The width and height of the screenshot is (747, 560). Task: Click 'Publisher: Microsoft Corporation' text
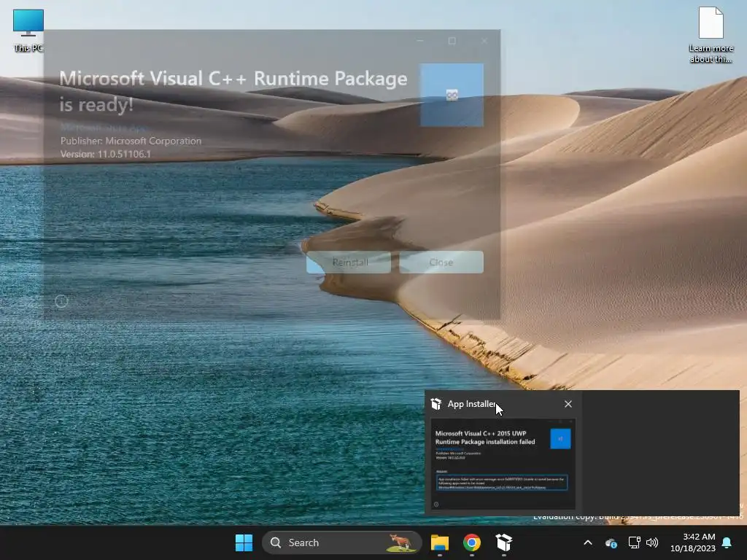(131, 141)
